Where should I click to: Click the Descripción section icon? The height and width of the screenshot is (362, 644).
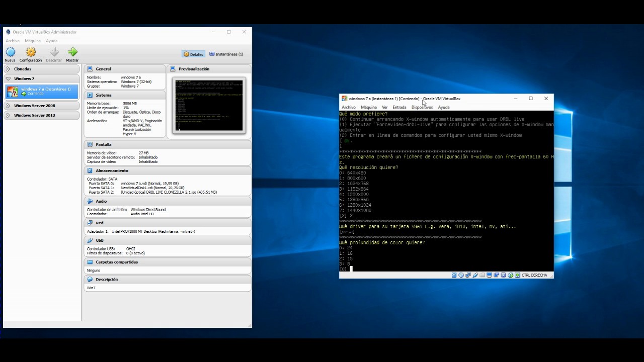click(90, 279)
